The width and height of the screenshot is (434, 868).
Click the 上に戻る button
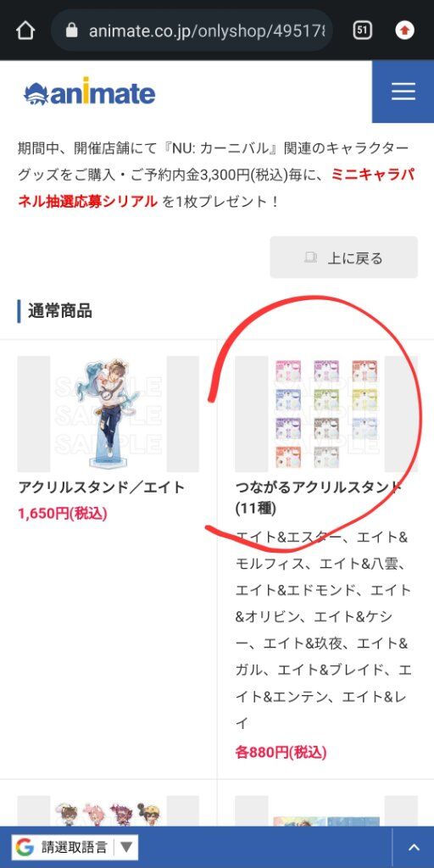tap(344, 258)
